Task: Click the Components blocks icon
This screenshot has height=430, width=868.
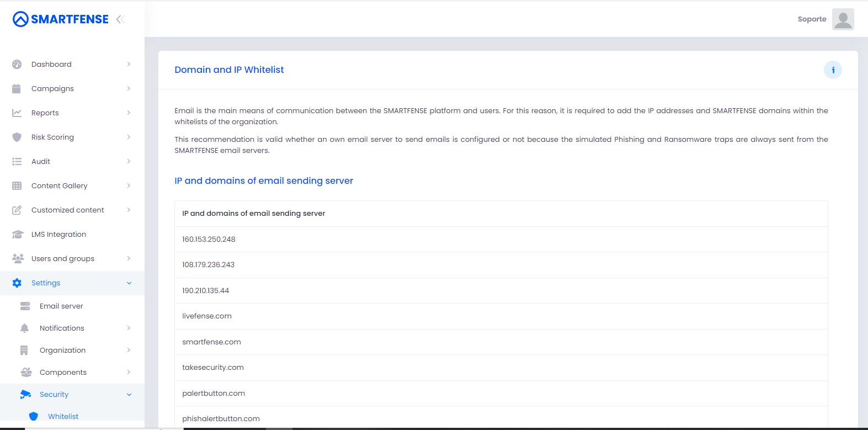Action: click(26, 372)
